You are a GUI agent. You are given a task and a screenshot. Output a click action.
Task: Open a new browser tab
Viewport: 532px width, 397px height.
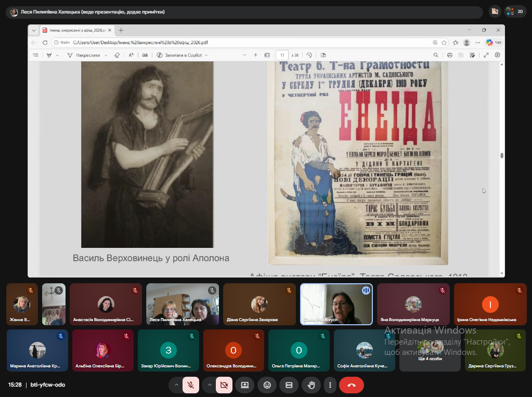121,30
